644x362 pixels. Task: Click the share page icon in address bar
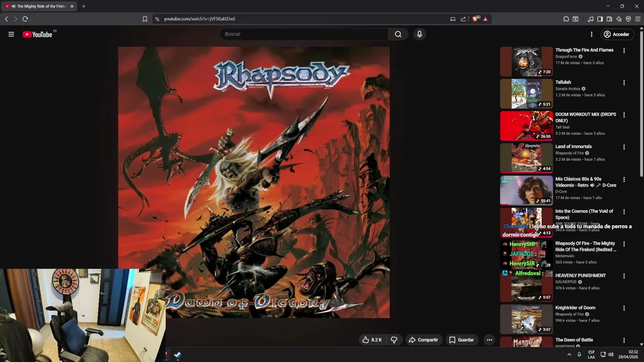click(463, 19)
